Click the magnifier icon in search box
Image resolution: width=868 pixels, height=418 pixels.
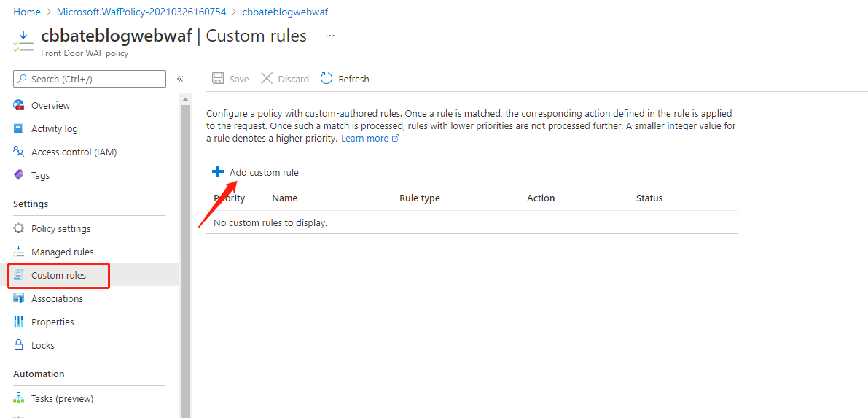[22, 79]
